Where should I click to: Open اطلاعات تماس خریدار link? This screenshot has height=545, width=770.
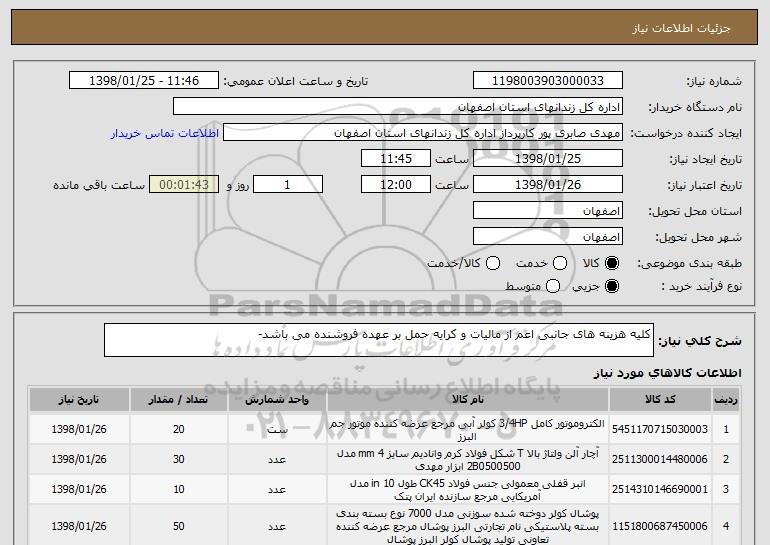point(165,134)
